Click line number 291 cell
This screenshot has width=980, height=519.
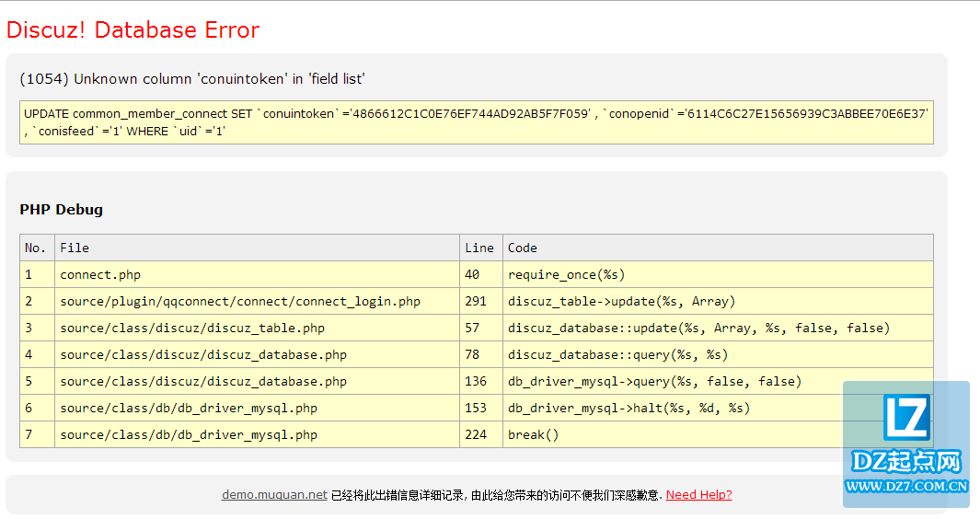[x=481, y=302]
